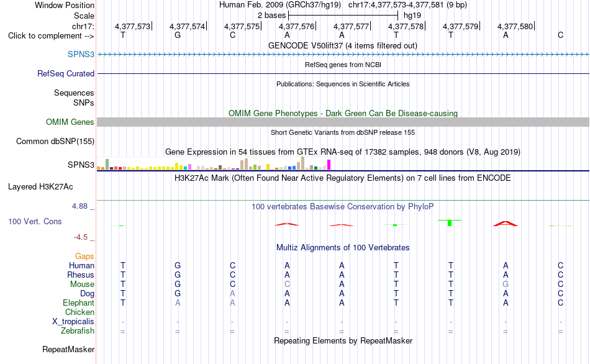Image resolution: width=590 pixels, height=364 pixels.
Task: Click the Window Position label
Action: (x=65, y=5)
